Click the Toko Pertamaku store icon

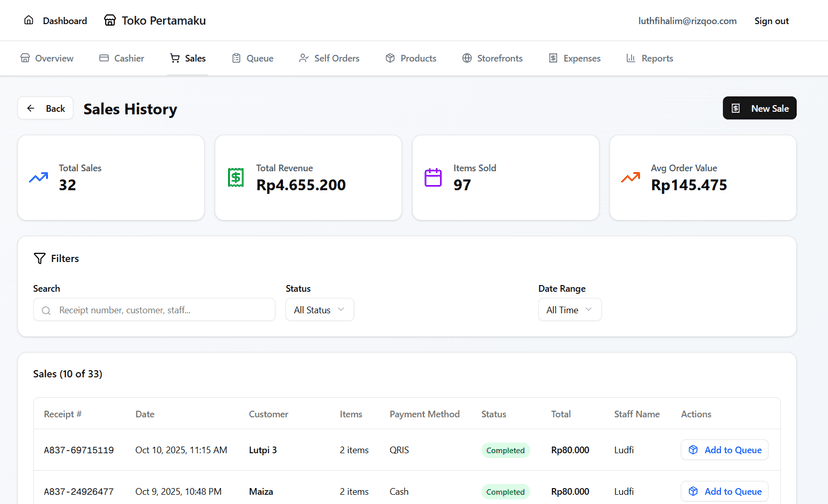point(110,20)
